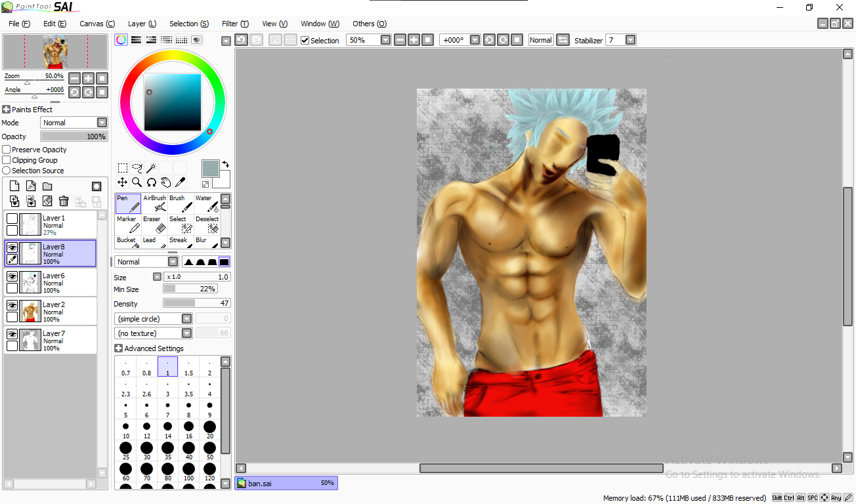Image resolution: width=856 pixels, height=504 pixels.
Task: Create a new layer folder
Action: coord(47,186)
